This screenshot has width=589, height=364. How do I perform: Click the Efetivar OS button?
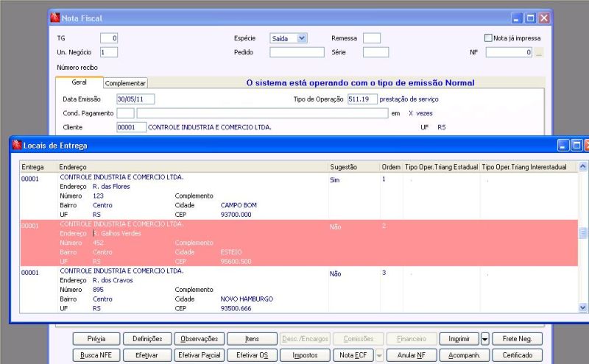tap(252, 355)
